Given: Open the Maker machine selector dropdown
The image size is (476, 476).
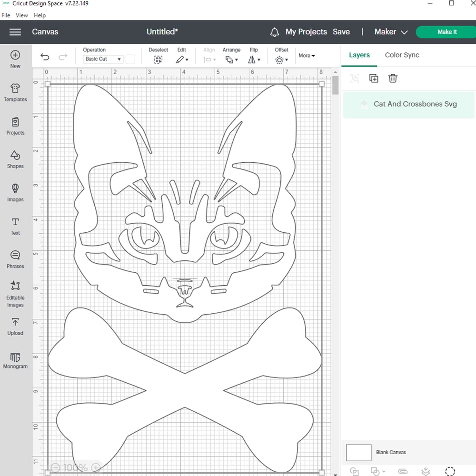Looking at the screenshot, I should [x=391, y=32].
